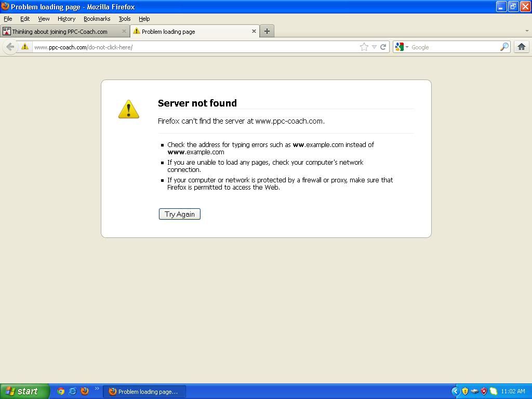Bookmark this page with the star icon
This screenshot has height=399, width=532.
pyautogui.click(x=364, y=47)
